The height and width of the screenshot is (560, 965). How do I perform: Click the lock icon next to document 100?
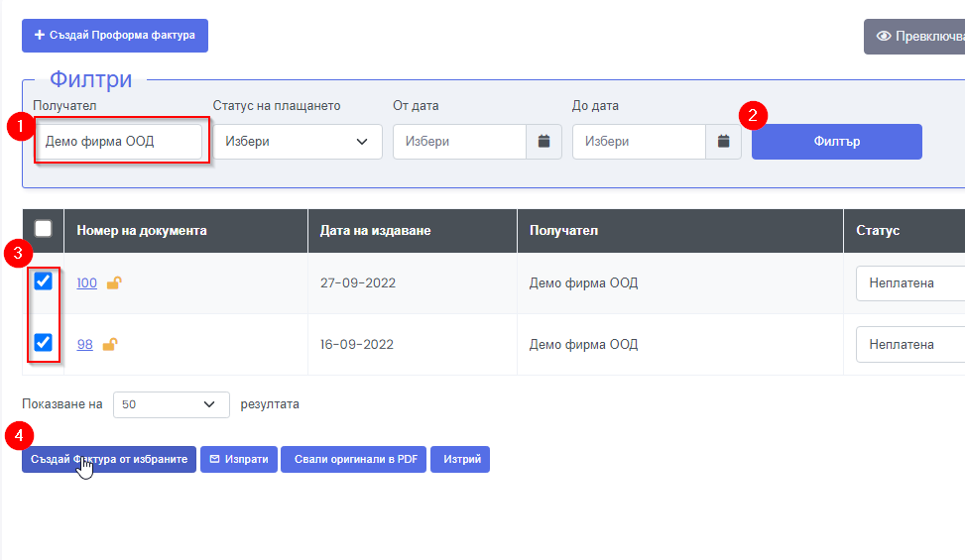[x=114, y=283]
